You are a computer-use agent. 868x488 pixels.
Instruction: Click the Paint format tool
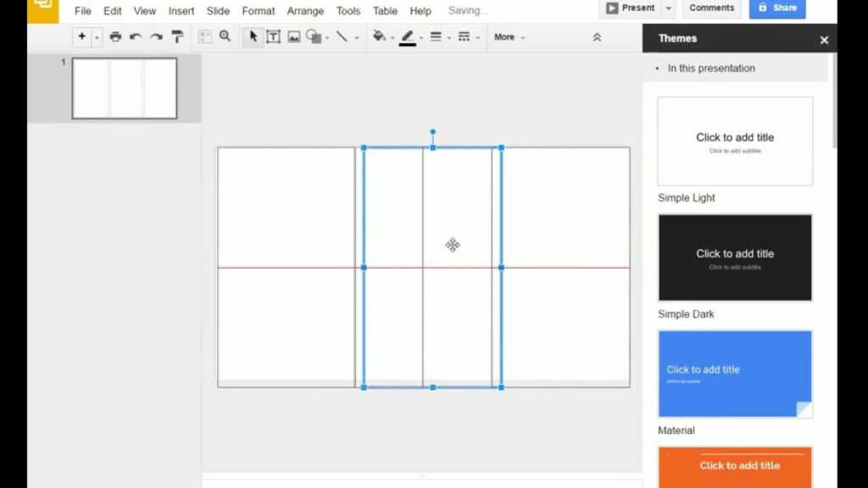click(176, 36)
